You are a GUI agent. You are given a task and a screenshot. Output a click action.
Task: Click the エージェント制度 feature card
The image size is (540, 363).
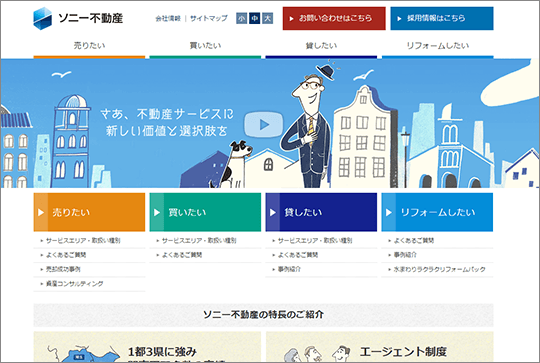(x=380, y=347)
